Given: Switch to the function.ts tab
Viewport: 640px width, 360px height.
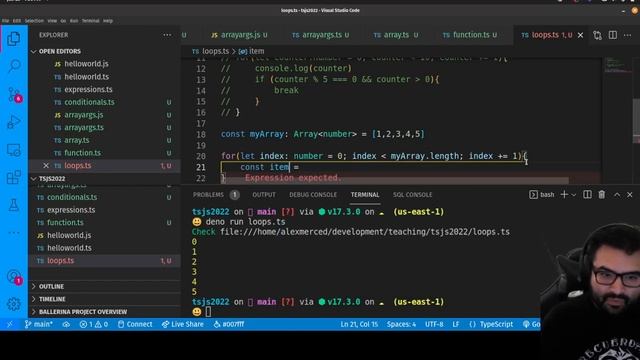Looking at the screenshot, I should [470, 35].
